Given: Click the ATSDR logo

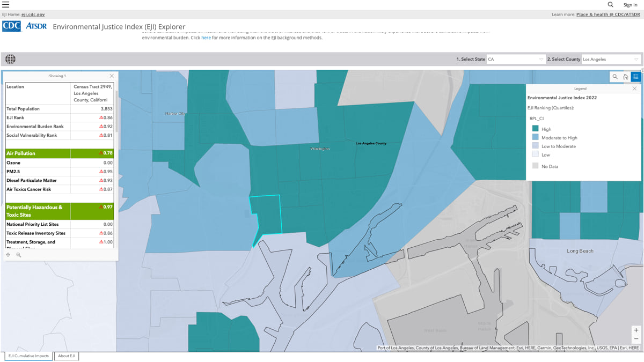Looking at the screenshot, I should click(x=36, y=26).
